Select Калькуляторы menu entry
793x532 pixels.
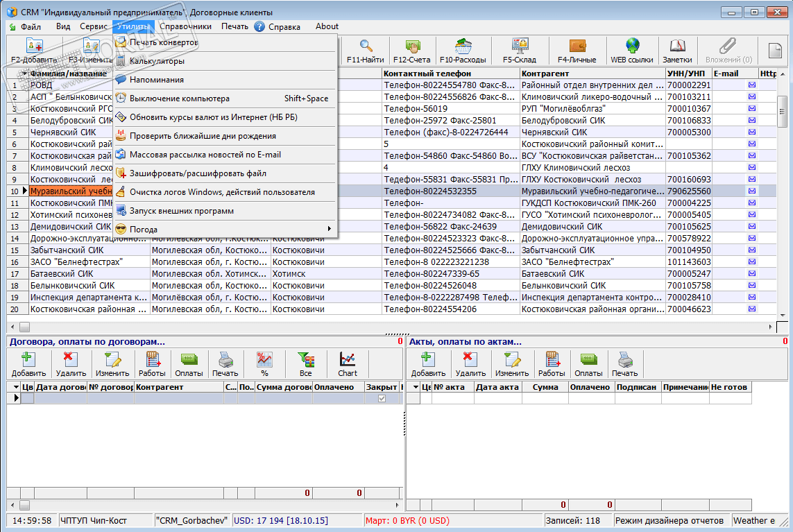click(225, 61)
